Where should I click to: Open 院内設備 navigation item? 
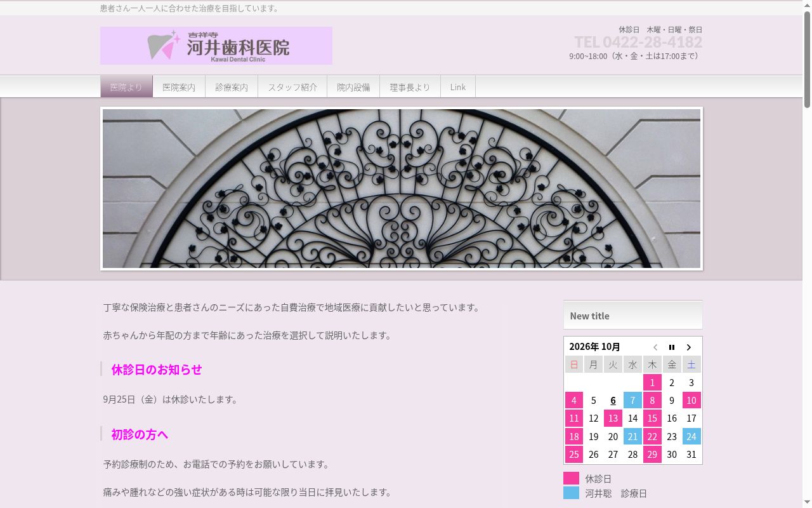click(353, 87)
